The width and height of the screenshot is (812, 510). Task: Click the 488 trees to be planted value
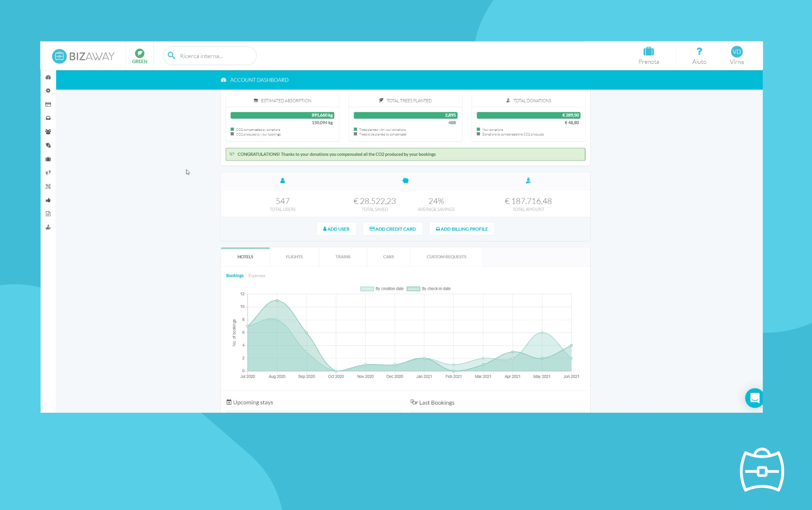[452, 123]
